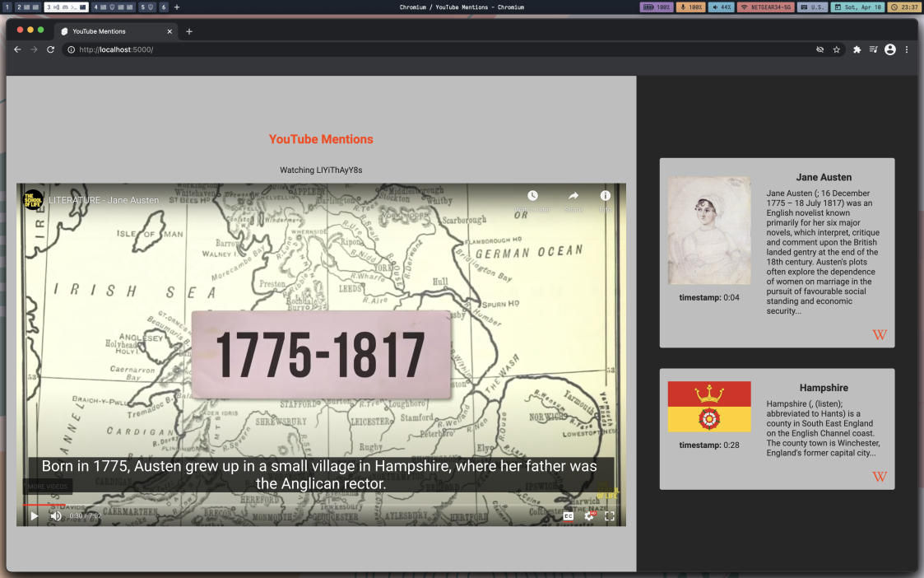Switch to workspace 1
The width and height of the screenshot is (924, 578).
[x=7, y=7]
